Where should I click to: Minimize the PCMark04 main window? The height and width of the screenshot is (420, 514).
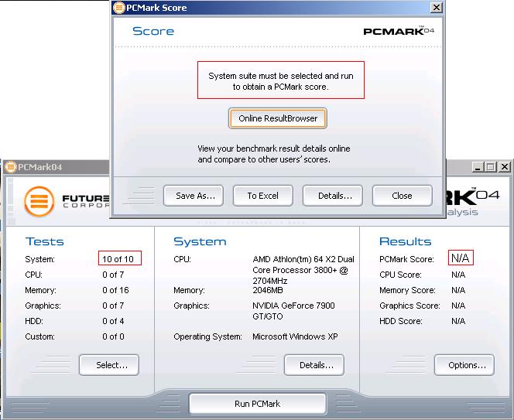pyautogui.click(x=478, y=167)
